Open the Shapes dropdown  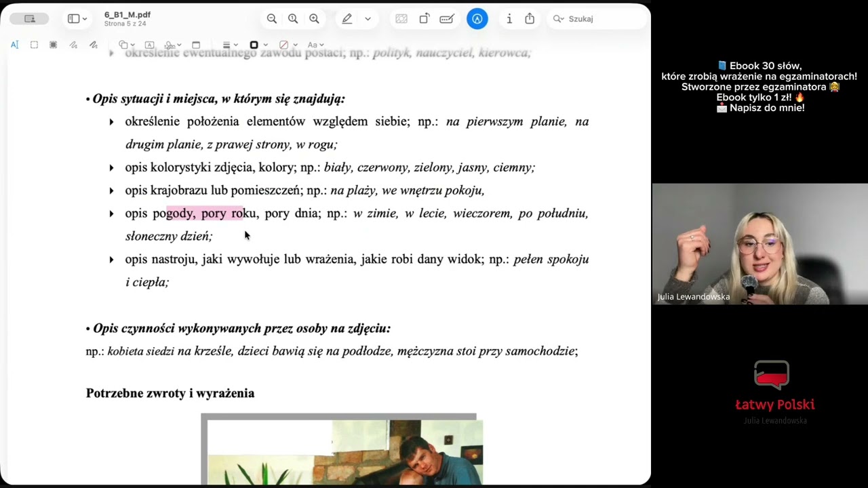126,45
